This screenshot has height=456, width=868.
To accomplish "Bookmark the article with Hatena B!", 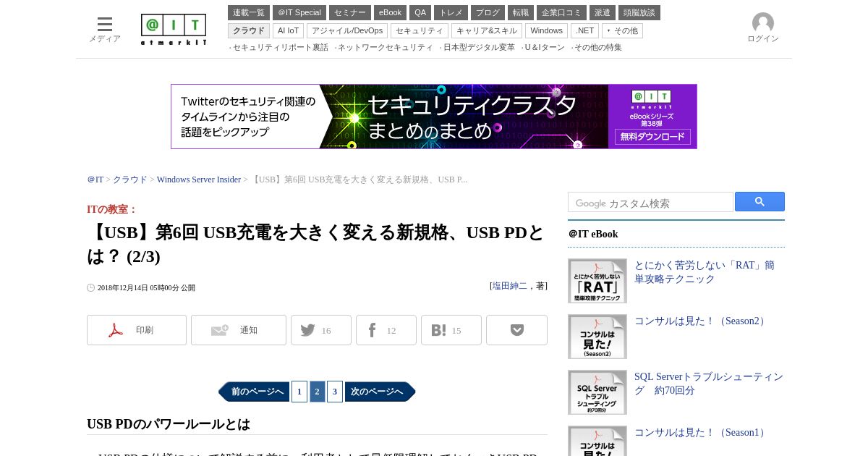I will tap(451, 330).
